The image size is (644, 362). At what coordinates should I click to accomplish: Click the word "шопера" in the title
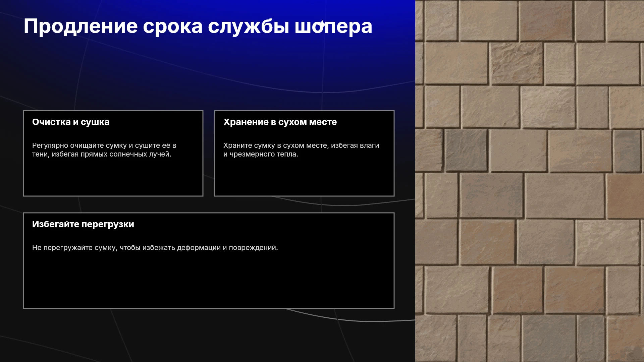point(333,26)
